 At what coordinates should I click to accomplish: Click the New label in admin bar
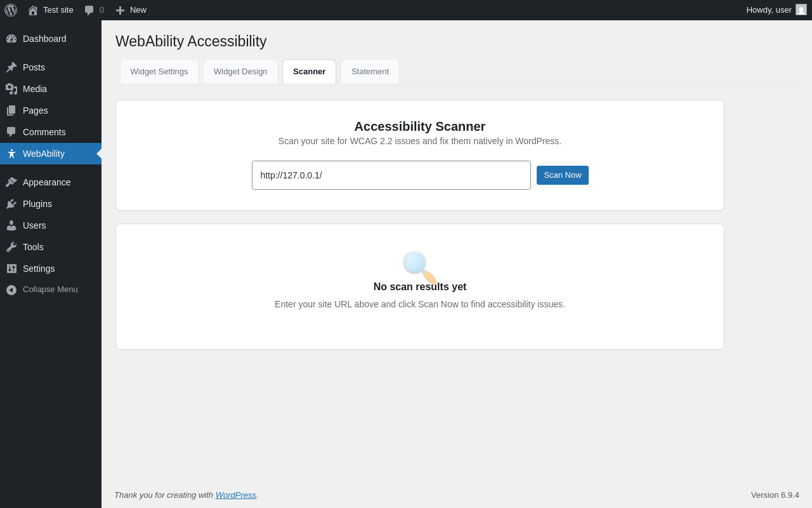[x=138, y=10]
